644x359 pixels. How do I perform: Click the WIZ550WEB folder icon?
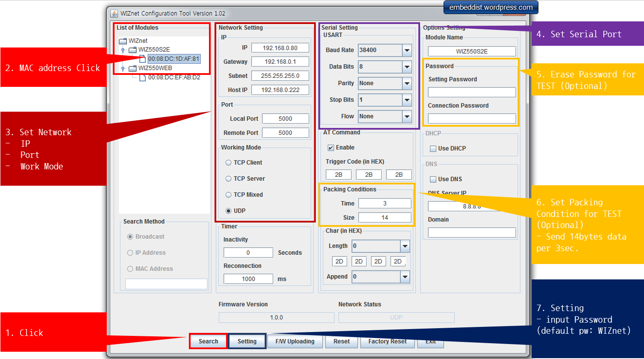point(132,68)
